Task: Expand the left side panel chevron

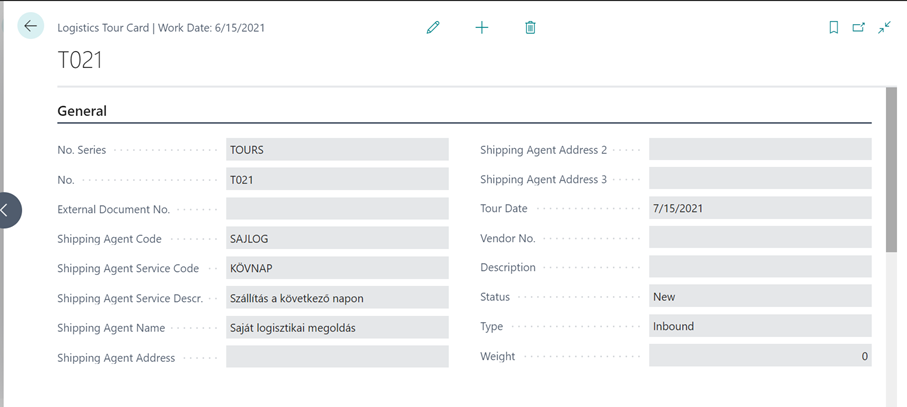Action: (8, 210)
